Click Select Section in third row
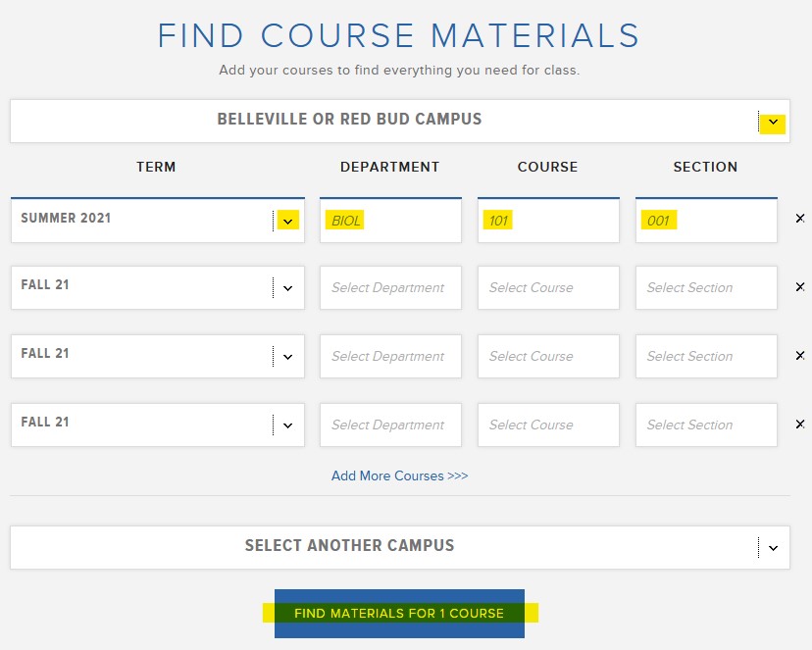Image resolution: width=812 pixels, height=650 pixels. 706,357
